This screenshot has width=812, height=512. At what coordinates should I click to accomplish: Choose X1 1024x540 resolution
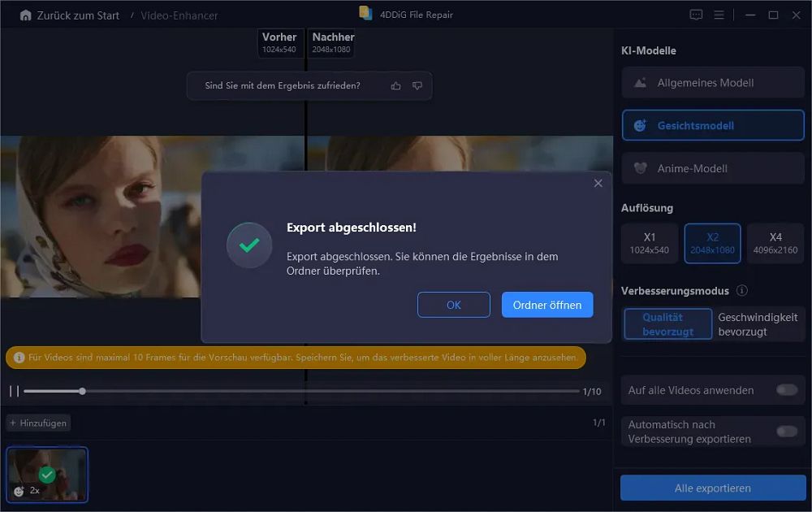click(x=650, y=243)
